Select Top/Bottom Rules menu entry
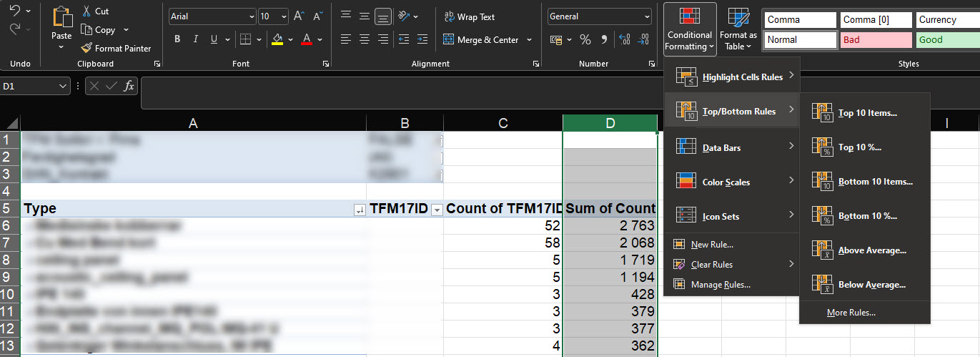The width and height of the screenshot is (980, 357). pos(732,111)
